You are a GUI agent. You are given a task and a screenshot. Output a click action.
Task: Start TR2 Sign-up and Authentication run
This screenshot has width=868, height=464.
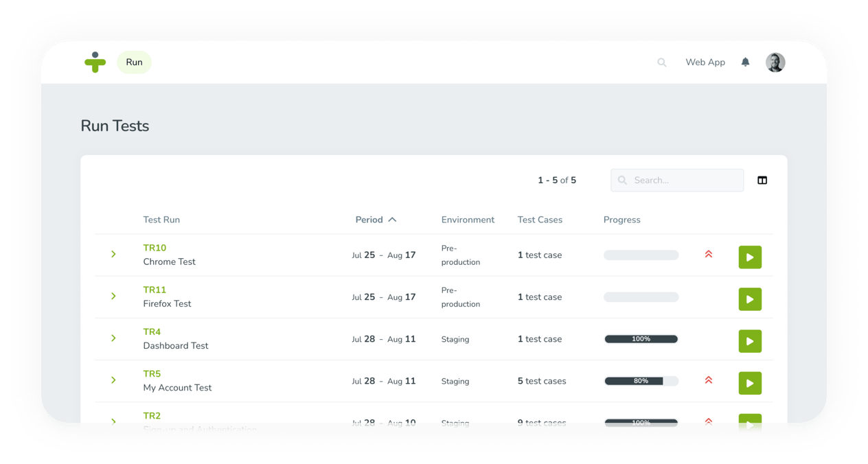[750, 425]
